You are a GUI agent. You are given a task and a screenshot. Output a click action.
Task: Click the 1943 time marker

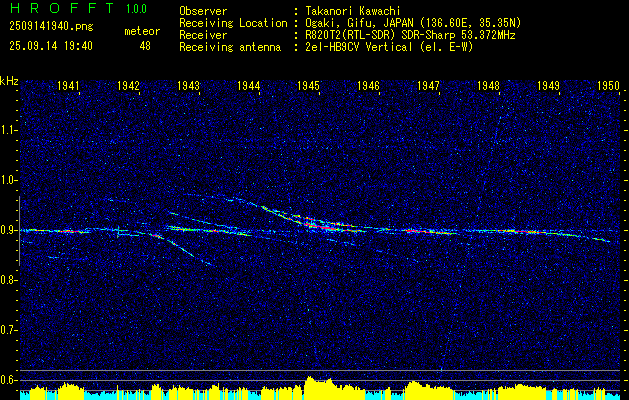(x=189, y=85)
